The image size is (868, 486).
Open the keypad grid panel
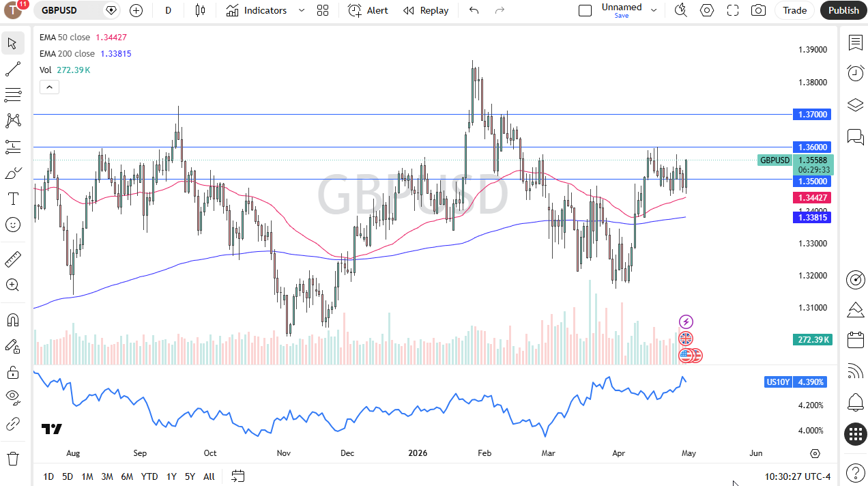pos(855,434)
